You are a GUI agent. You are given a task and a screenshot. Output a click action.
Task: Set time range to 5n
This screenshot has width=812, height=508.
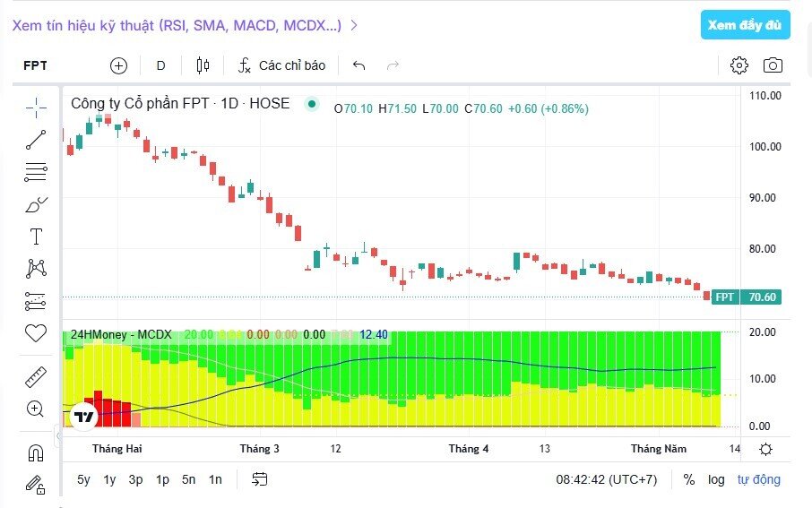(x=188, y=479)
